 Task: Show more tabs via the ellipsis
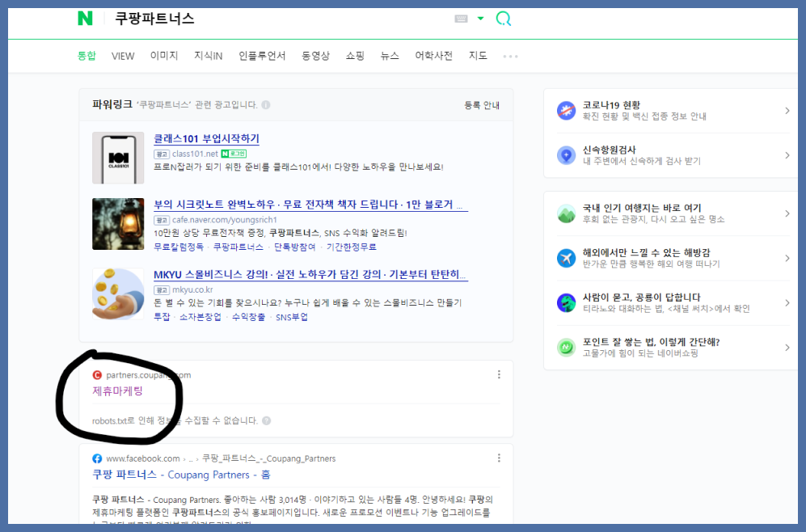click(510, 56)
